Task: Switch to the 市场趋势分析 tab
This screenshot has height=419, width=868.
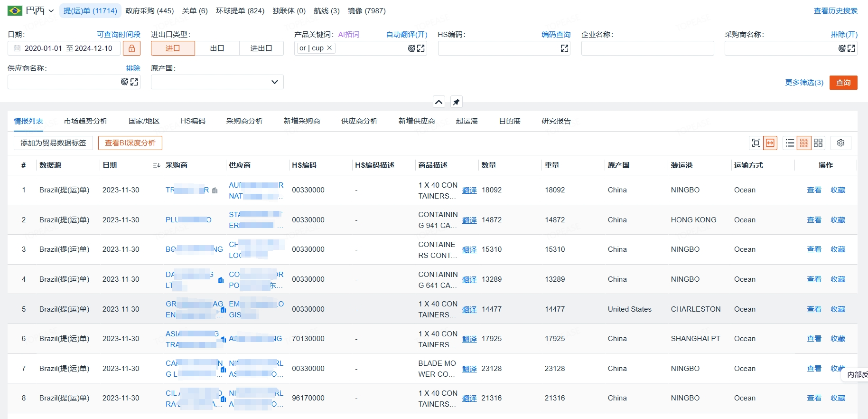Action: (86, 121)
